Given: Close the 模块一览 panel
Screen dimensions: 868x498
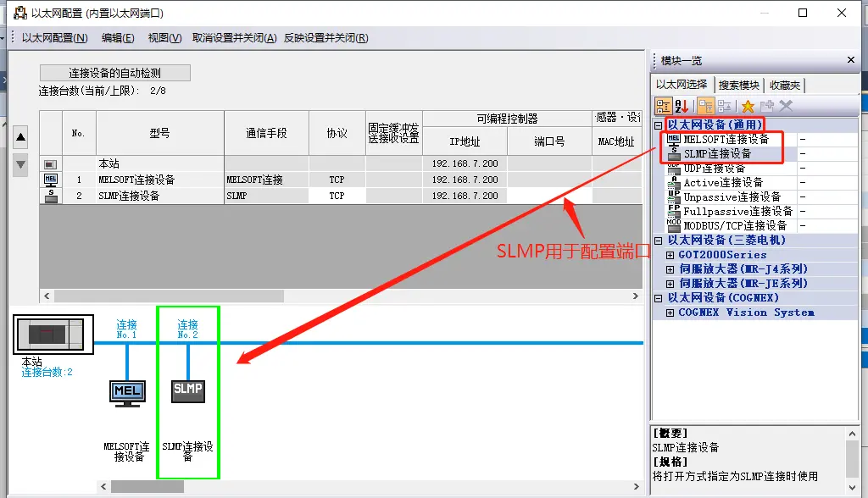Looking at the screenshot, I should click(851, 60).
